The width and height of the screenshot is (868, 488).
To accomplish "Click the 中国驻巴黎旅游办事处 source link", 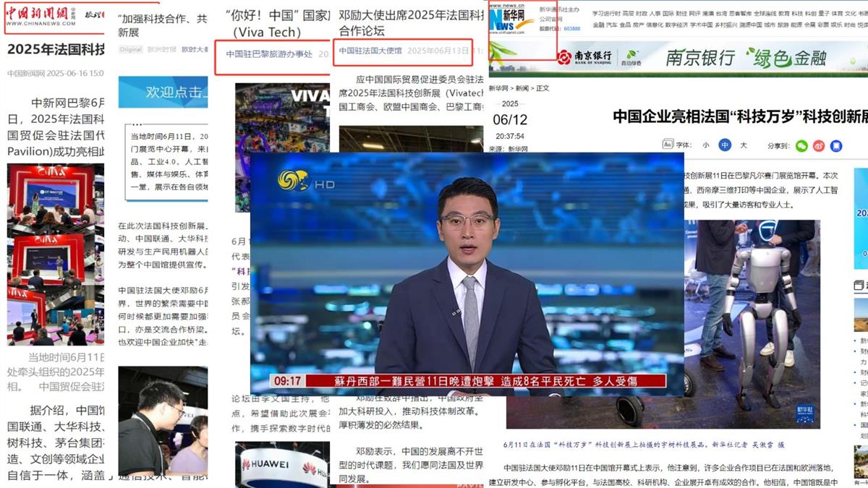I will (x=269, y=52).
